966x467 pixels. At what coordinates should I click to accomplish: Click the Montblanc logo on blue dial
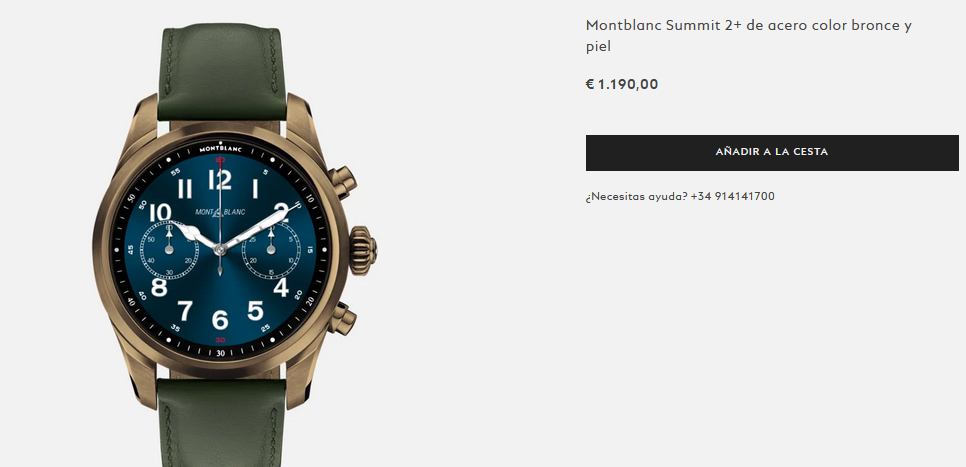coord(220,213)
